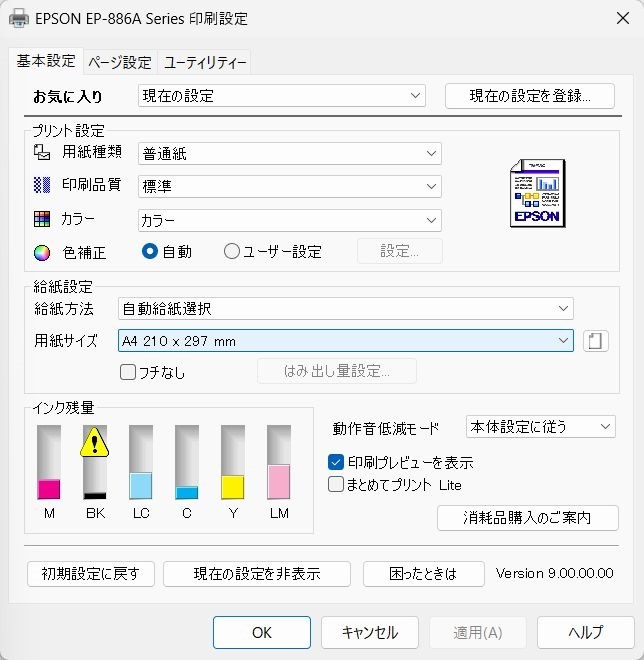Click 現在の設定を登録 button
The image size is (644, 660).
coord(530,96)
